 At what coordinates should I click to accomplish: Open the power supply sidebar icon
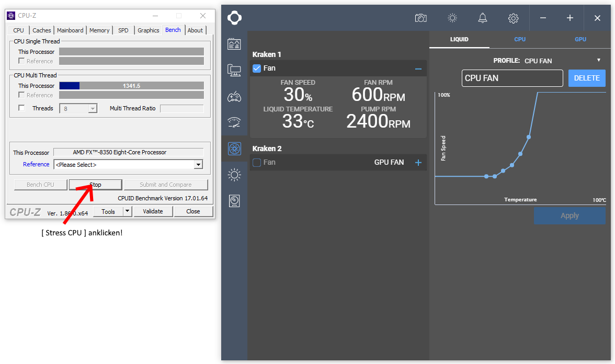[x=234, y=201]
